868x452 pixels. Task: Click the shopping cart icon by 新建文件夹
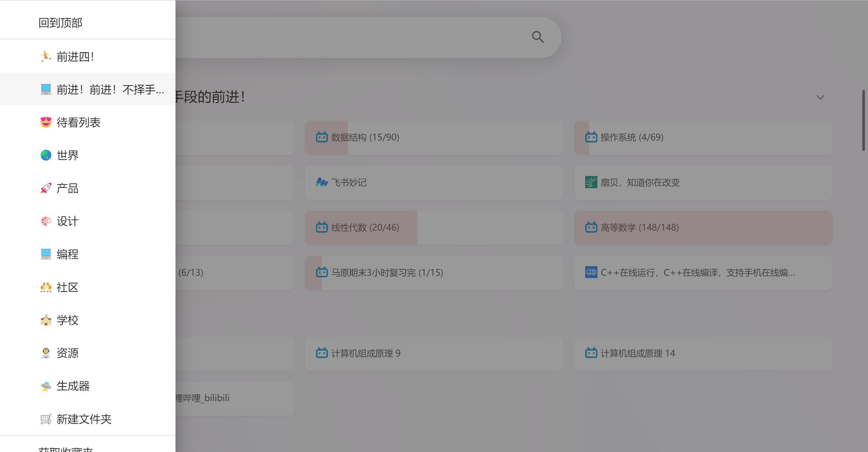click(46, 419)
